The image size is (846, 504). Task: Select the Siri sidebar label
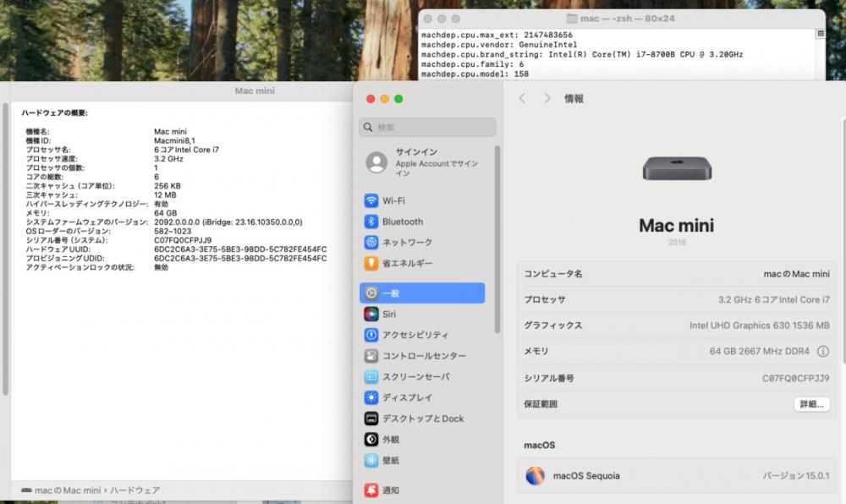[389, 314]
